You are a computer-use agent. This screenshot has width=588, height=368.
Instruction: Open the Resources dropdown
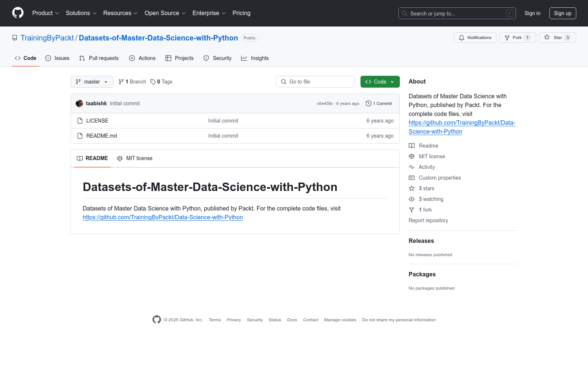[x=121, y=13]
